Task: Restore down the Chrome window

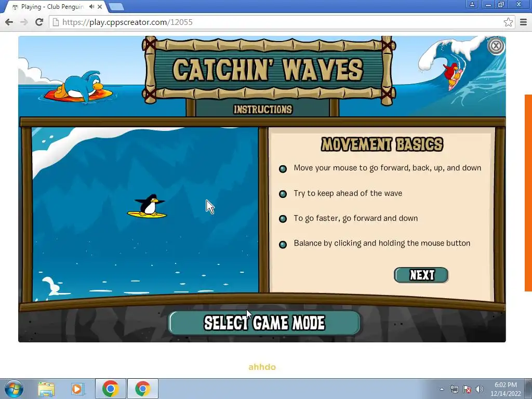Action: click(x=501, y=4)
